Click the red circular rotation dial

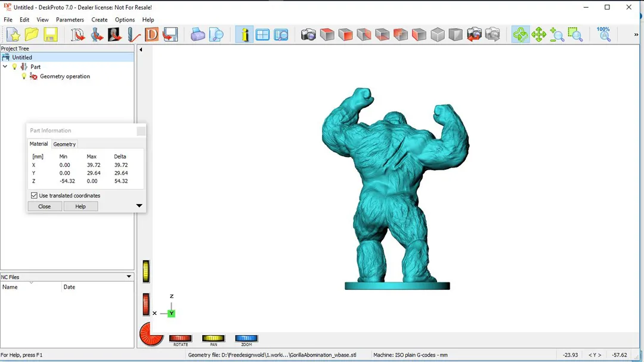coord(151,333)
